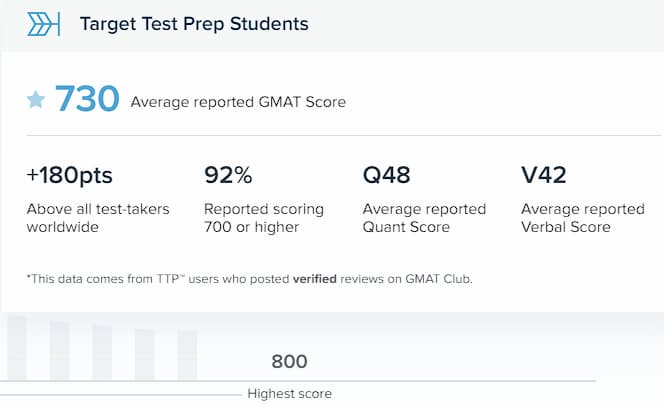Click the V42 verbal score value
The image size is (664, 406).
(x=544, y=175)
